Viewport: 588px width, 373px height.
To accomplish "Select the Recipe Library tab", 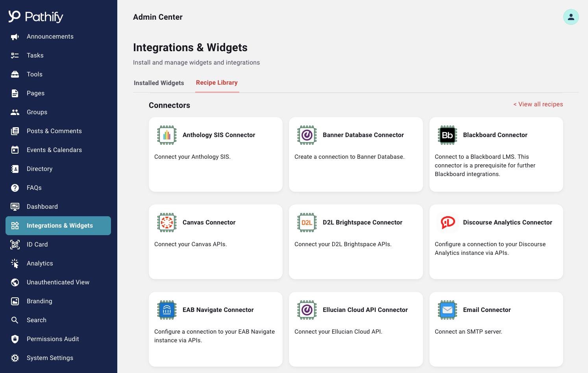I will (217, 83).
